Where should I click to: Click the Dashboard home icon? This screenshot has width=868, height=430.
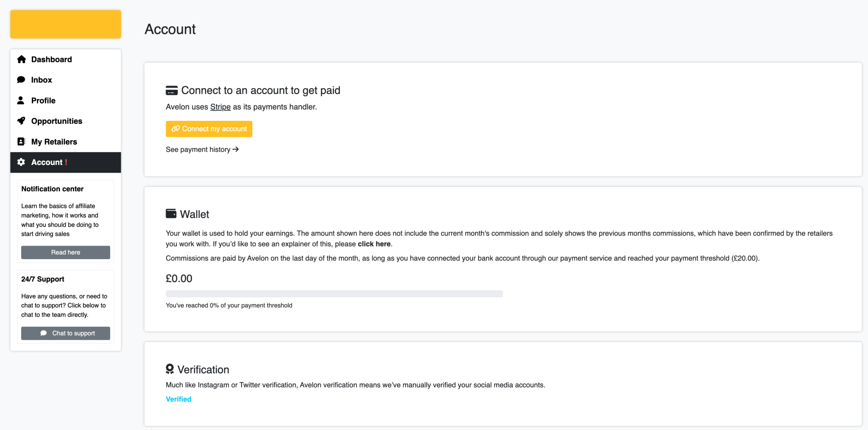(22, 59)
